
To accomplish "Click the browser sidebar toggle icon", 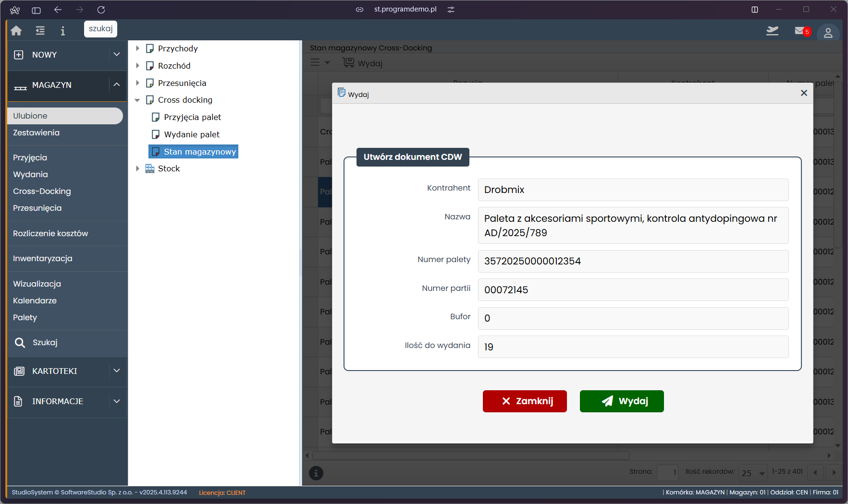I will [36, 10].
